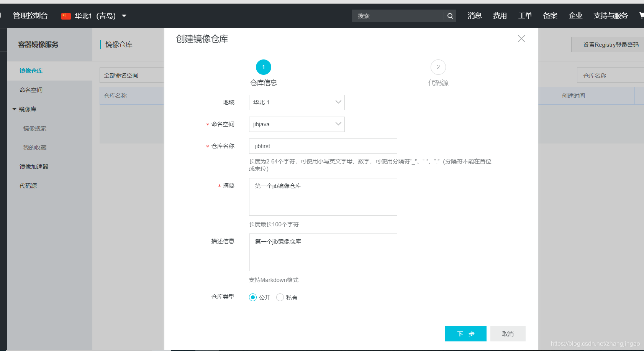Open 支持与服务 in the top navigation

[611, 16]
